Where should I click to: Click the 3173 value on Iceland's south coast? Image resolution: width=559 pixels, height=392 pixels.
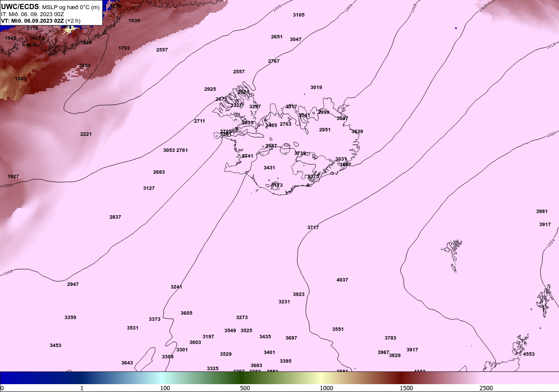click(277, 185)
